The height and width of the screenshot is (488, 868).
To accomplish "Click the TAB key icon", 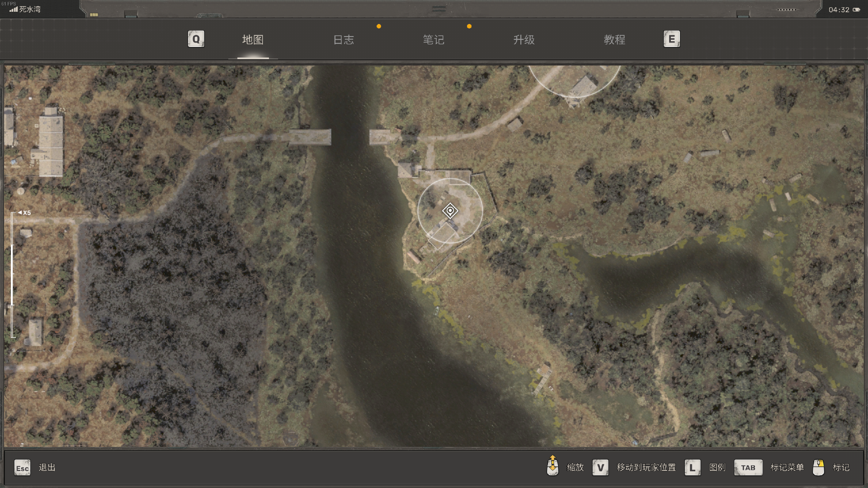I will [748, 467].
